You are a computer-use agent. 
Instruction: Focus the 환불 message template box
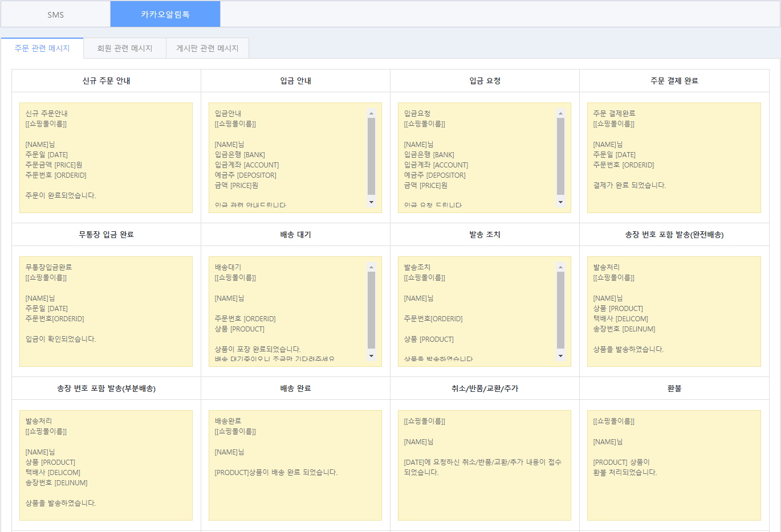(x=674, y=465)
